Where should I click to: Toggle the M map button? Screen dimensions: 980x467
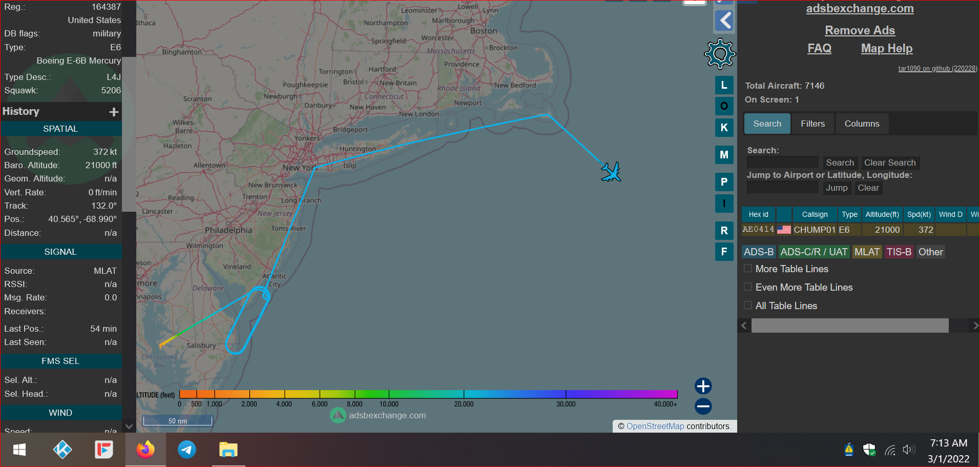[724, 155]
